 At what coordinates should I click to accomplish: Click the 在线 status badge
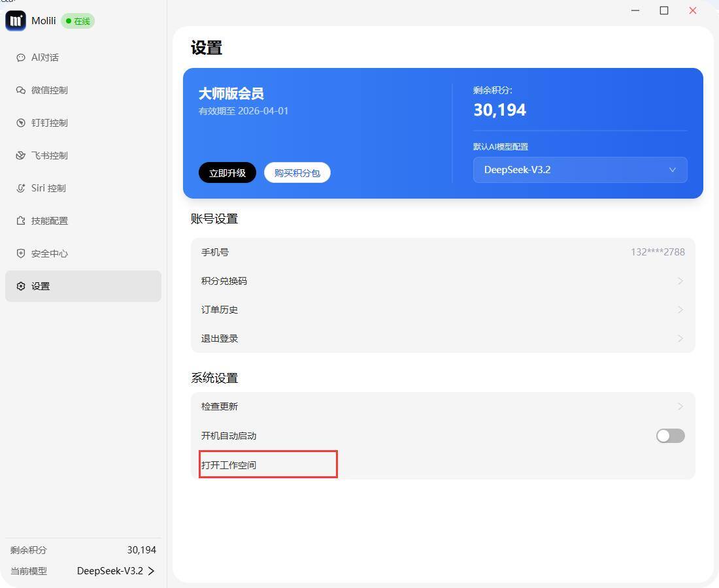[78, 21]
